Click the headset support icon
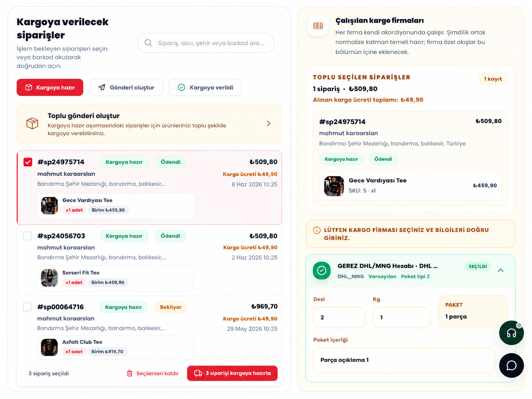This screenshot has width=532, height=399. (511, 333)
